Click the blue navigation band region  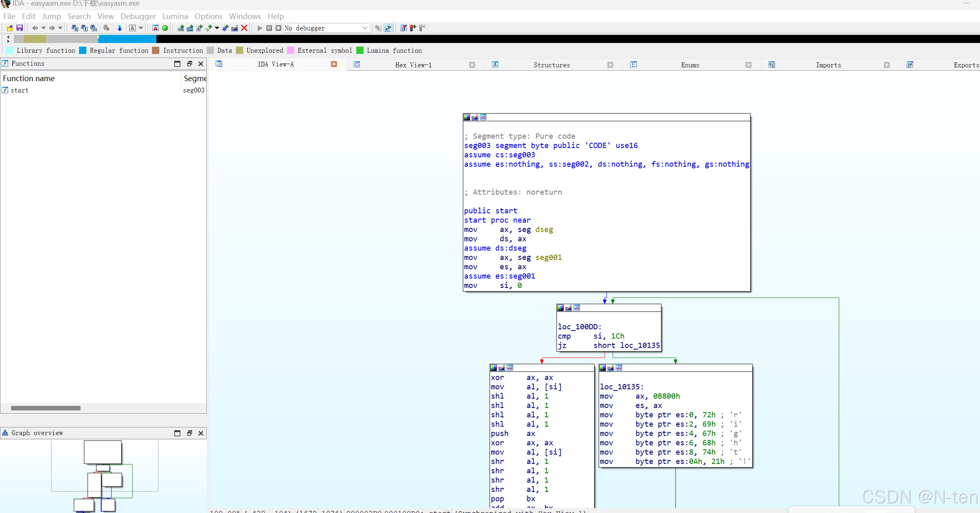click(x=127, y=39)
